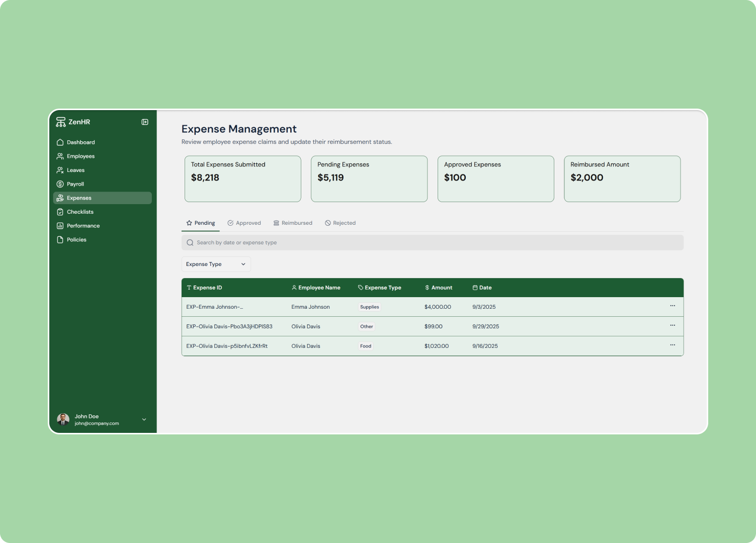Click the $4,000.00 amount cell
756x543 pixels.
point(438,307)
